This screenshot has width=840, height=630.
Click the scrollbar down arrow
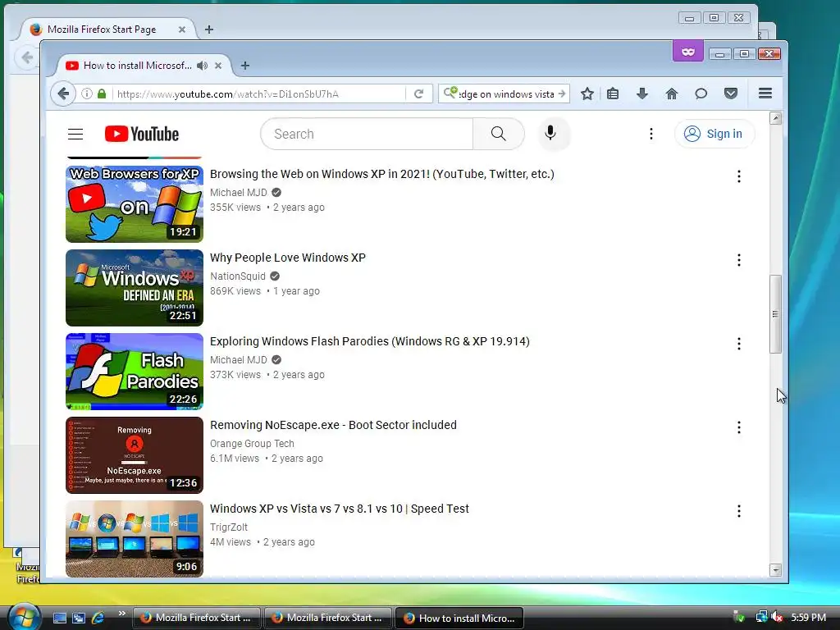pyautogui.click(x=775, y=570)
